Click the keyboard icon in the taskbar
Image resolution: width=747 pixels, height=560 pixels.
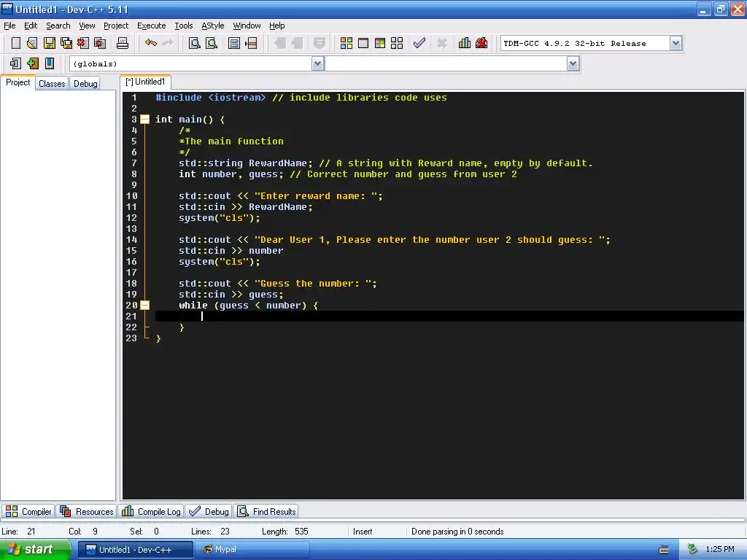[x=664, y=550]
